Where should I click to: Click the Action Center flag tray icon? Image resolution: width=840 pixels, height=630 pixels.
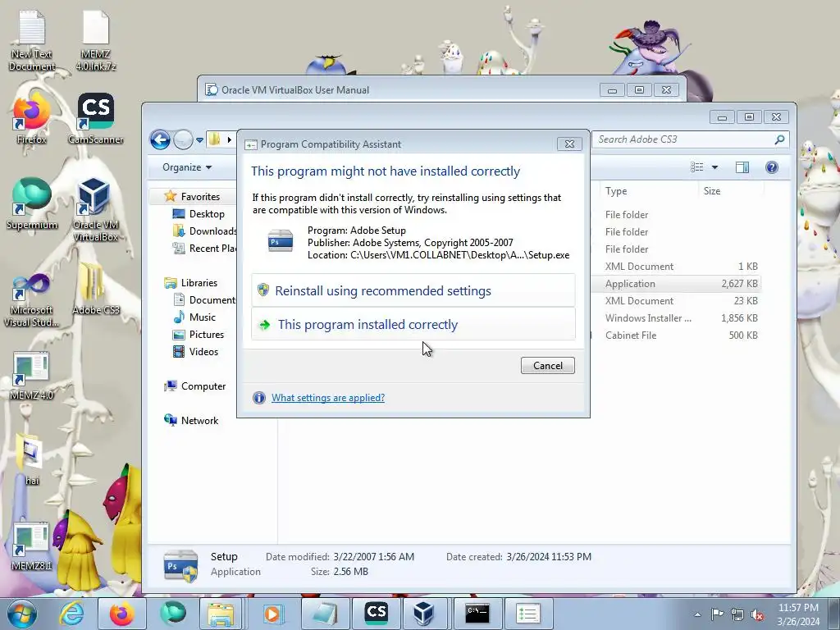click(717, 614)
